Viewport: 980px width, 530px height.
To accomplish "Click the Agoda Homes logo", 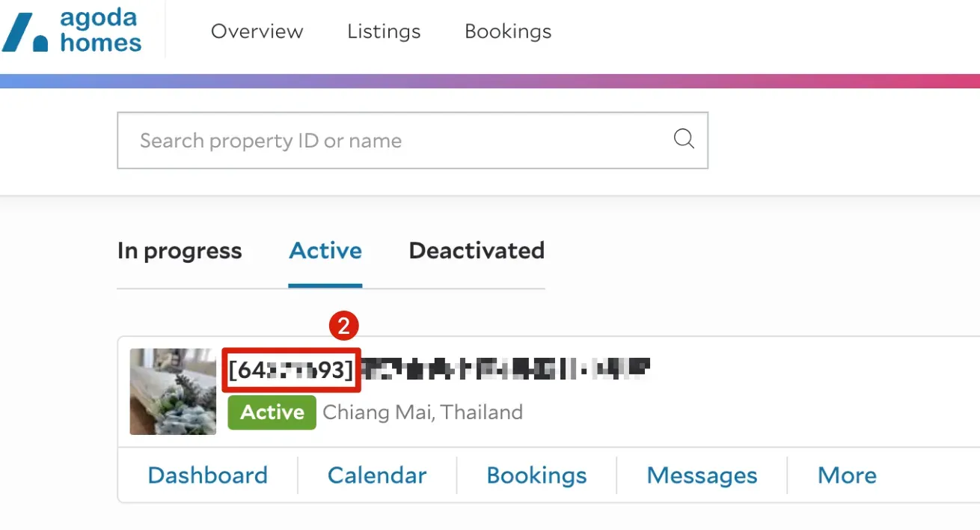I will pos(72,31).
